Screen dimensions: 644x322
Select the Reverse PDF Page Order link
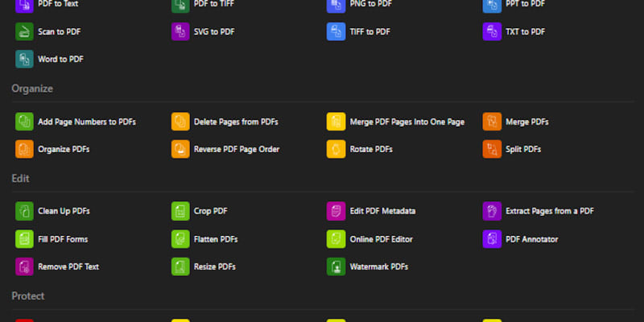click(237, 150)
